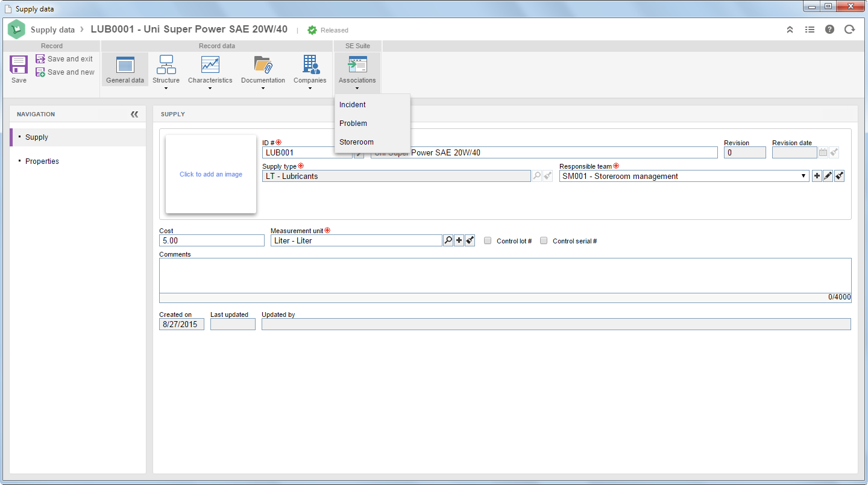Select the General data icon
Viewport: 868px width, 485px height.
[x=125, y=64]
